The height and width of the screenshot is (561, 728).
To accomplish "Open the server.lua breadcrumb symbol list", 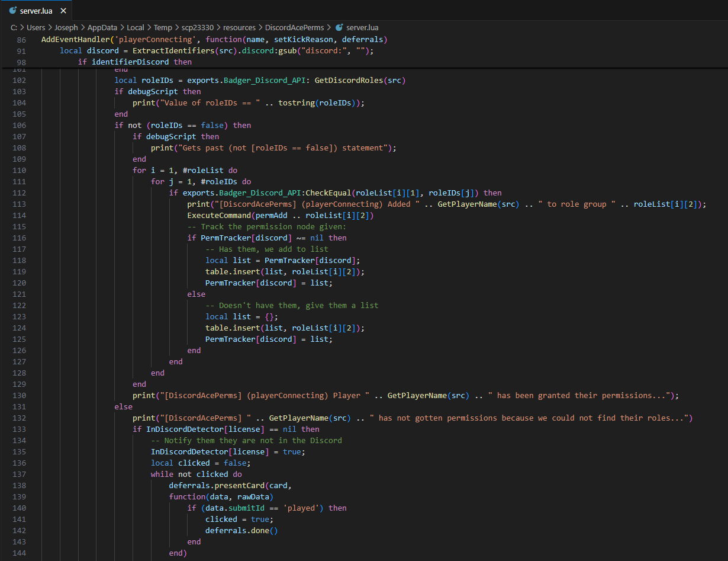I will pos(362,27).
